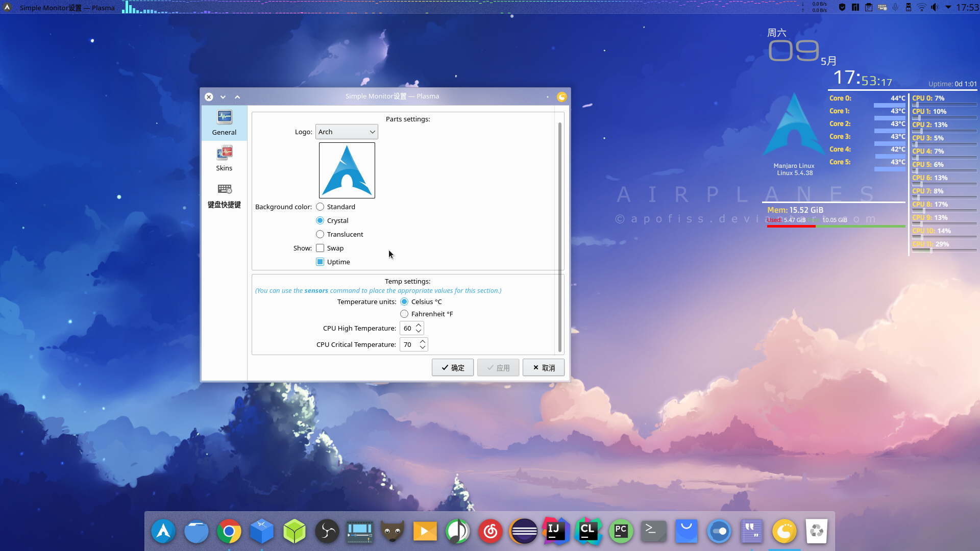Launch GIMP from the dock
This screenshot has width=980, height=551.
(392, 531)
